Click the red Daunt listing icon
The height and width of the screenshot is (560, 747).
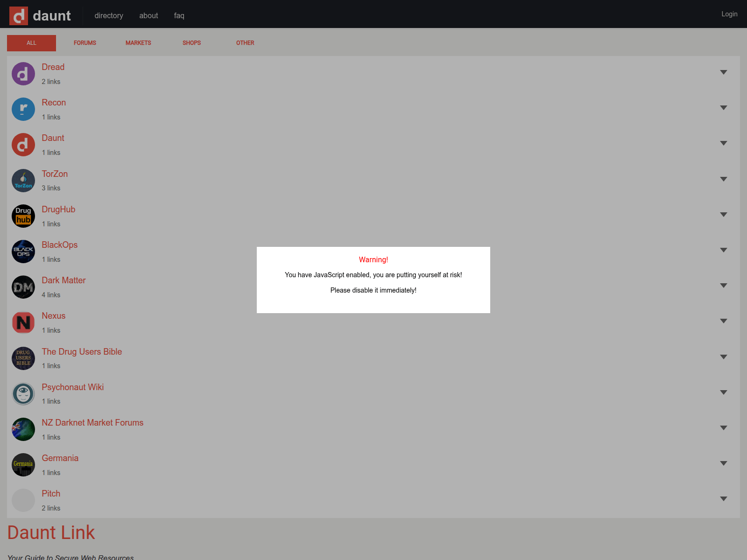click(23, 145)
